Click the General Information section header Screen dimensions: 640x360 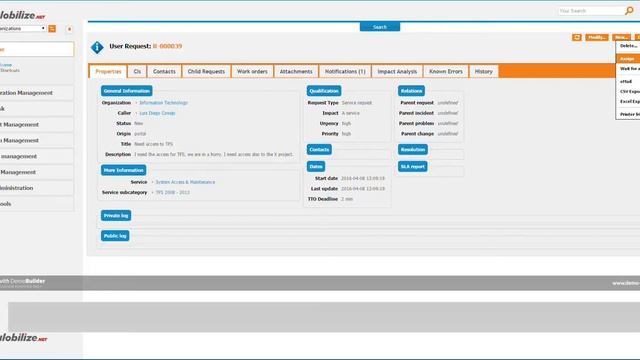[127, 91]
